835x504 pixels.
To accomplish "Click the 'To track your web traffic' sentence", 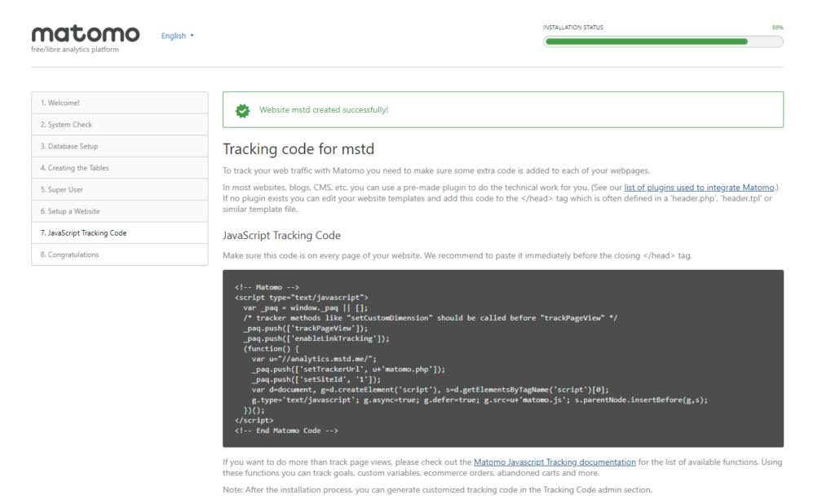I will coord(436,171).
